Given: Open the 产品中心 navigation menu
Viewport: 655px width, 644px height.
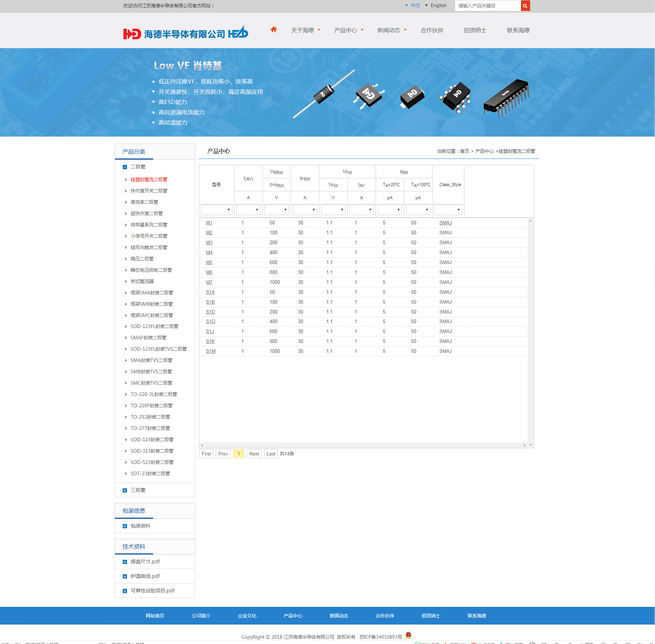Looking at the screenshot, I should (x=348, y=30).
